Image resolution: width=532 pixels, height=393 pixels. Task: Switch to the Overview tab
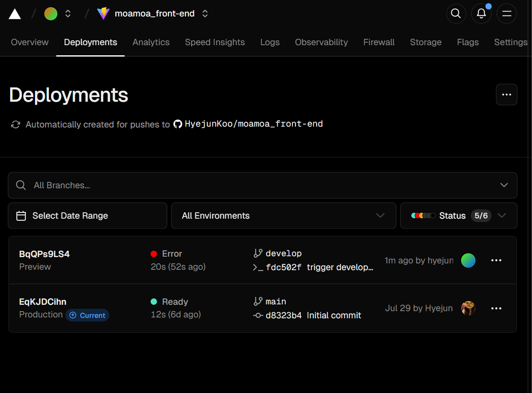pyautogui.click(x=30, y=42)
